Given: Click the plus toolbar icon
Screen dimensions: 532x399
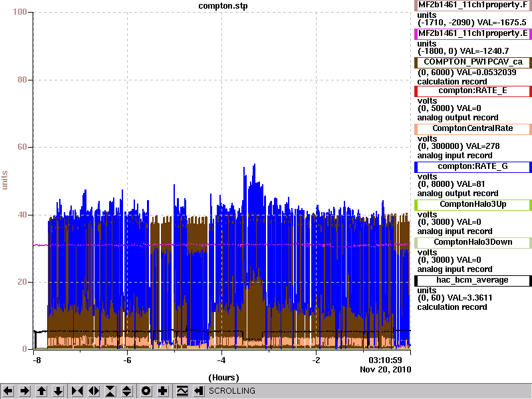Looking at the screenshot, I should [x=163, y=391].
